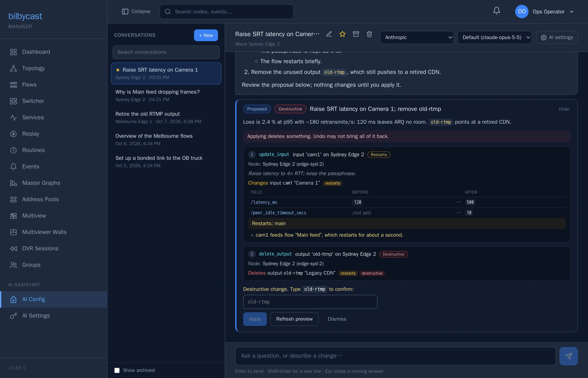Open Master Graphs page
Image resolution: width=588 pixels, height=378 pixels.
click(x=54, y=183)
